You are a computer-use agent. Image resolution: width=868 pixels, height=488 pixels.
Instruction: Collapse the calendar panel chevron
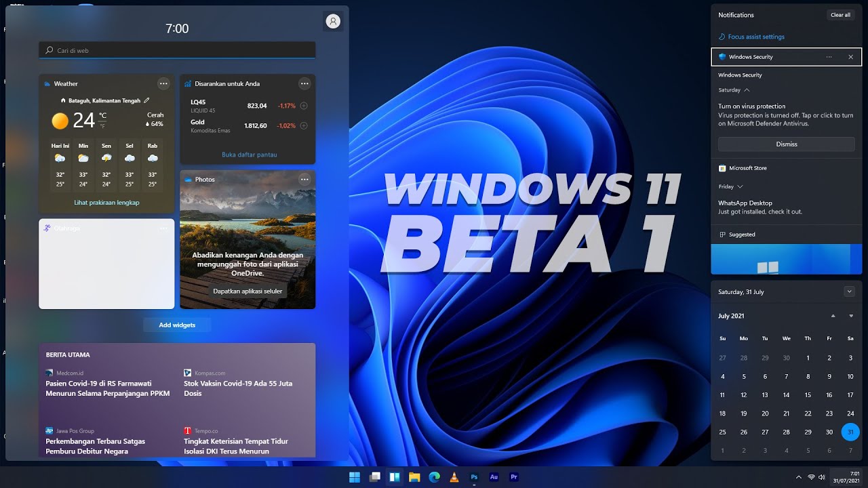coord(850,291)
